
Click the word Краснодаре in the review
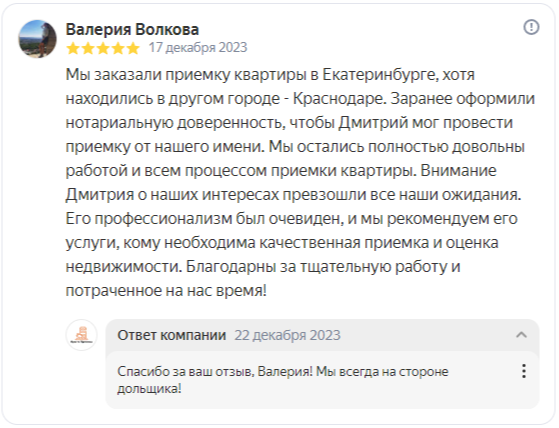[340, 99]
